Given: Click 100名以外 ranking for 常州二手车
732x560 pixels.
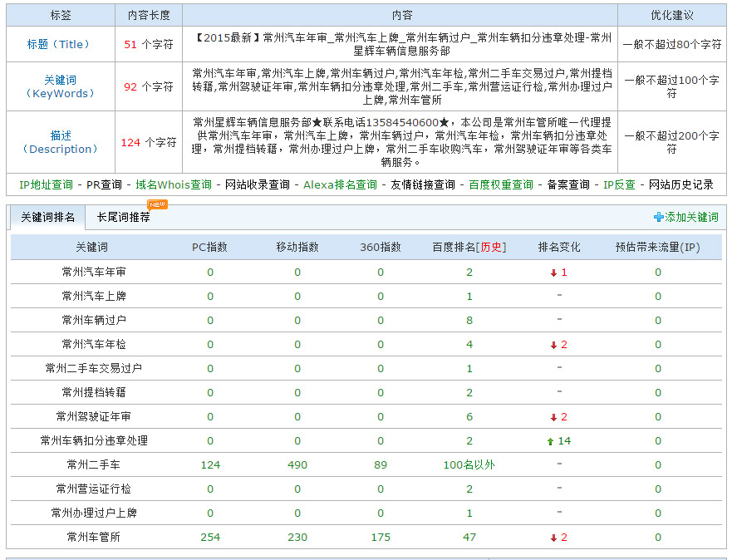Looking at the screenshot, I should [469, 464].
